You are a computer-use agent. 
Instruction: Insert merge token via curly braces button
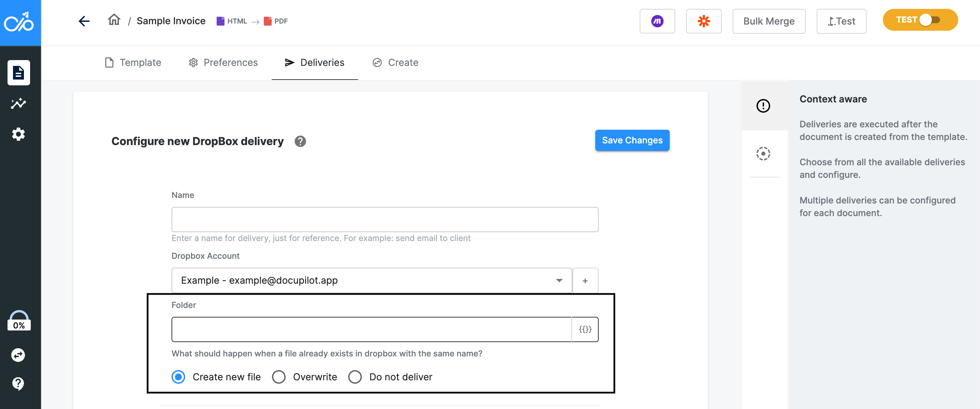coord(585,329)
